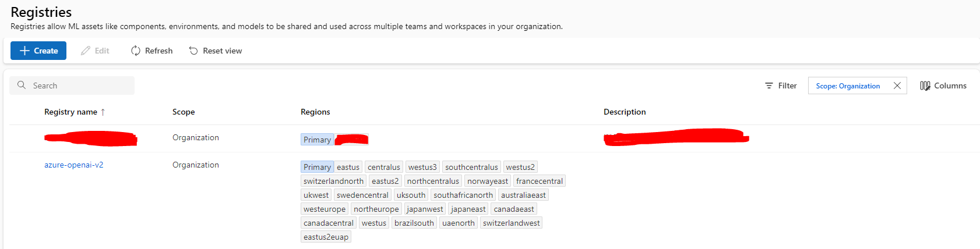This screenshot has width=980, height=249.
Task: Click the Scope column header
Action: pos(184,112)
